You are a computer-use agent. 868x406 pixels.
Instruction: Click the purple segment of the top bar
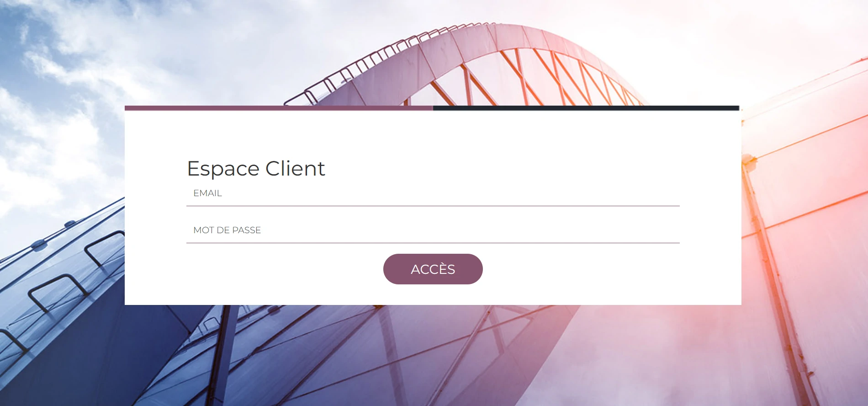279,108
